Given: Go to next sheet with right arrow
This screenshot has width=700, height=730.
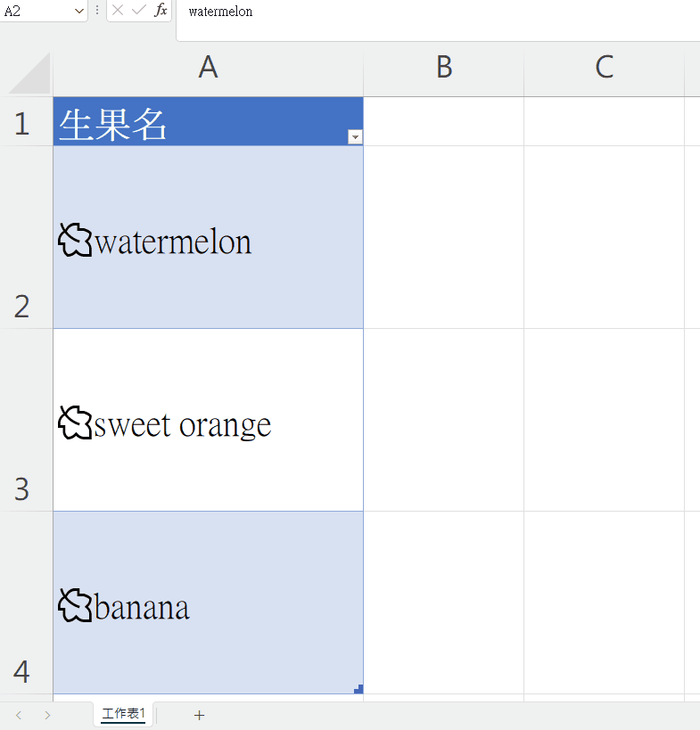Looking at the screenshot, I should (47, 715).
